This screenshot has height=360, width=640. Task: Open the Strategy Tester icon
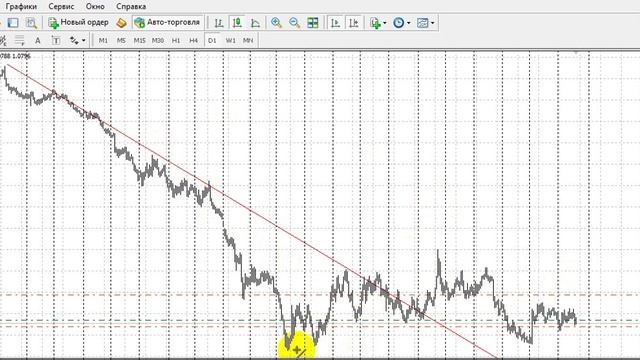(x=31, y=23)
